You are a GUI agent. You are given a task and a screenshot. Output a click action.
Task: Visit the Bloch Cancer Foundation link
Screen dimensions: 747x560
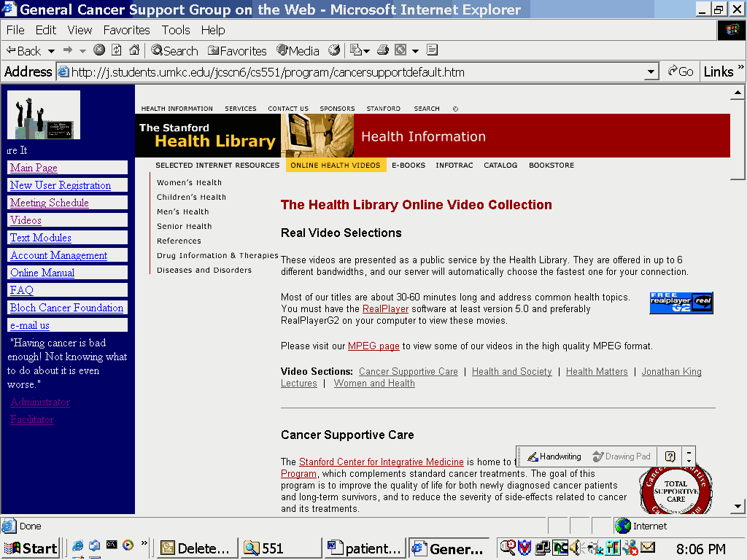[x=66, y=308]
